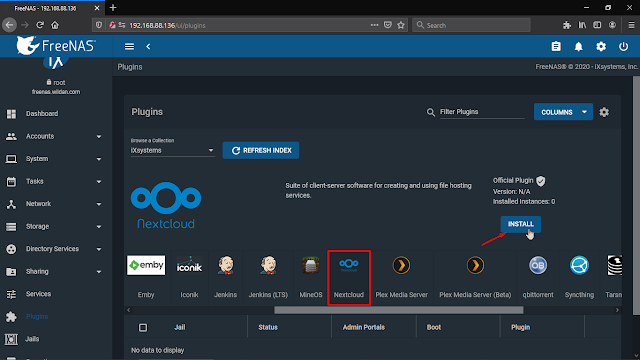The height and width of the screenshot is (360, 640).
Task: Open Firefox extensions puzzle icon
Action: tap(567, 25)
